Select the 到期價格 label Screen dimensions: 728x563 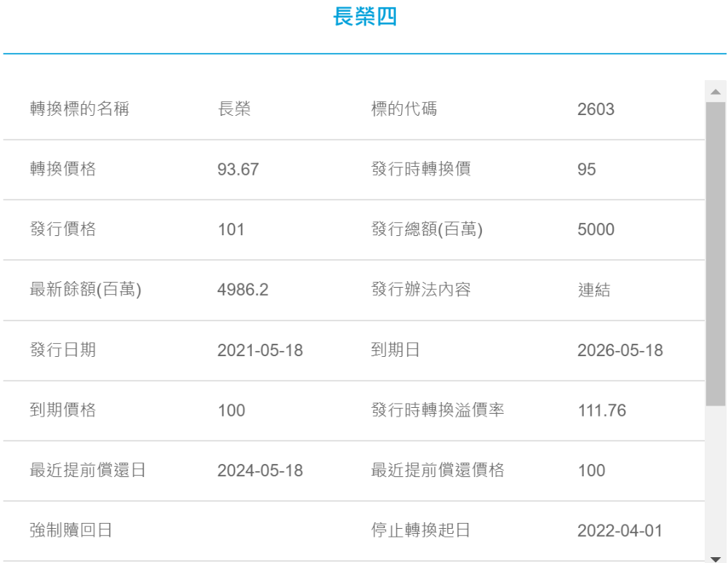(x=63, y=410)
